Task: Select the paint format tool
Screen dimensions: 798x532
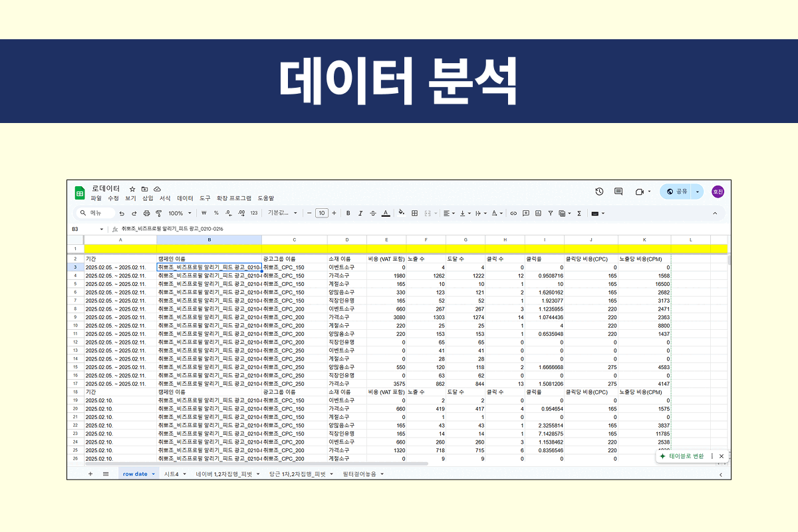Action: coord(158,213)
